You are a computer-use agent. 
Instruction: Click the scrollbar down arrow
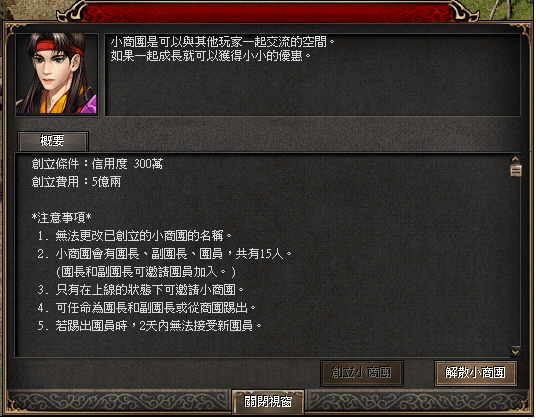click(x=516, y=352)
